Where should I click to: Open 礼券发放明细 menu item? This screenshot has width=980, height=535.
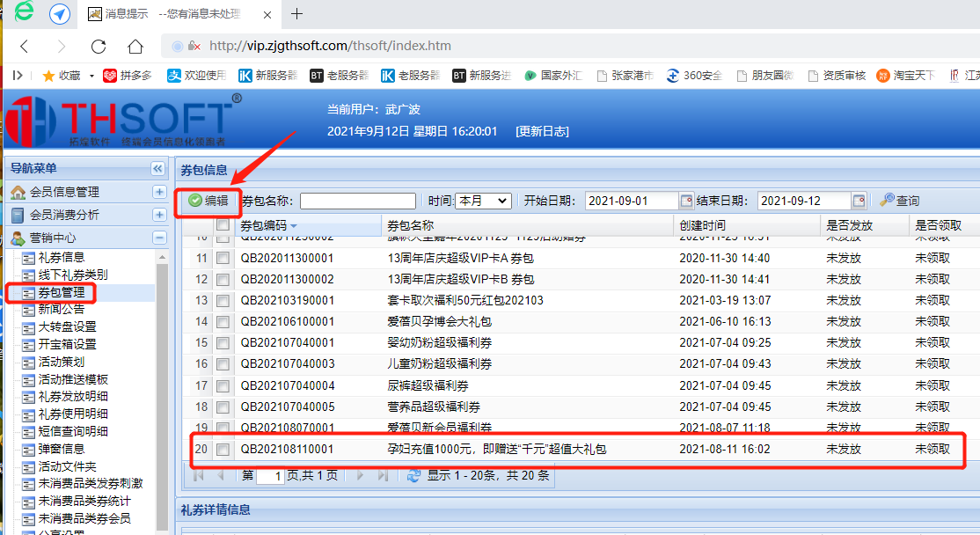(x=72, y=396)
